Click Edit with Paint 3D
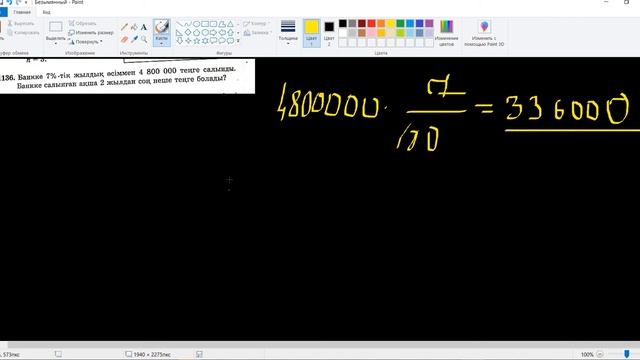The image size is (640, 360). (x=484, y=33)
